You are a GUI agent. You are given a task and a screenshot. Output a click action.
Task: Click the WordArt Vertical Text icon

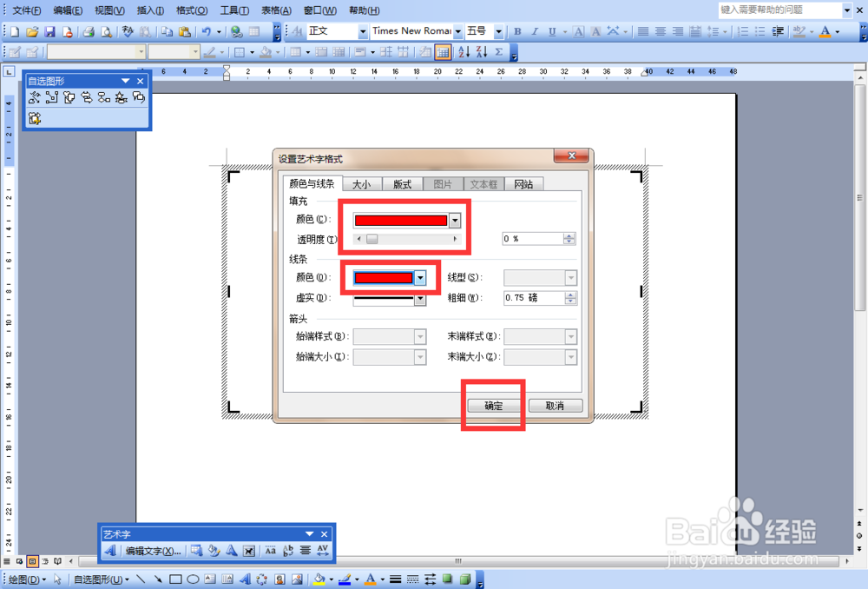click(287, 551)
